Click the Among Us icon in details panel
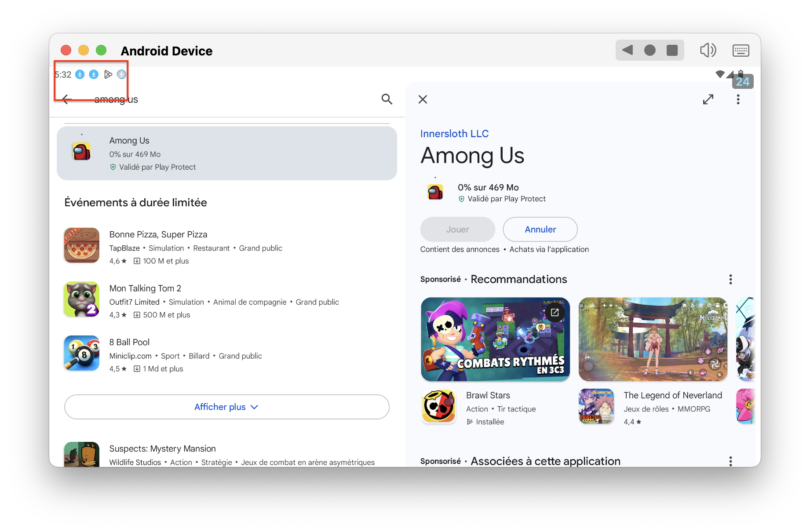 (x=435, y=192)
